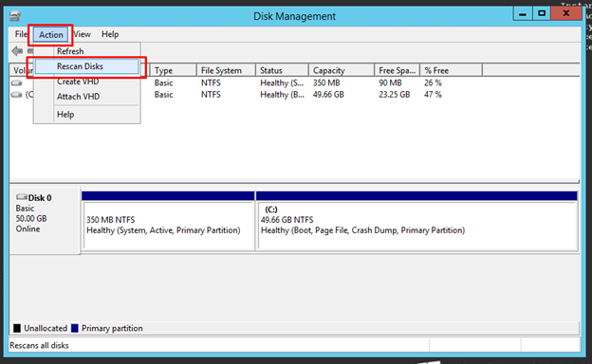Click the 26 % free value

(x=433, y=83)
